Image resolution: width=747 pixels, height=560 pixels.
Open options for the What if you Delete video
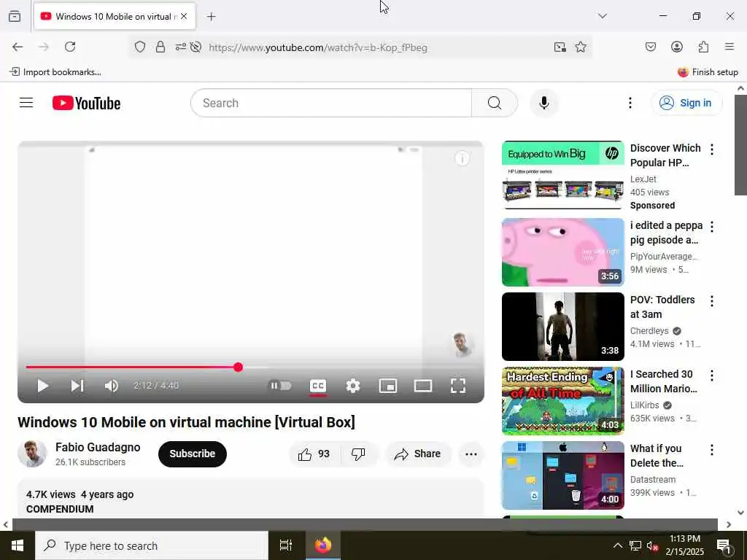[x=712, y=449]
